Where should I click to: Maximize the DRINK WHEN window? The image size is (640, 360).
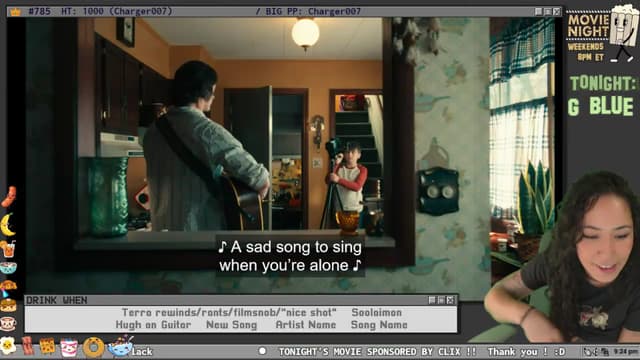click(441, 300)
